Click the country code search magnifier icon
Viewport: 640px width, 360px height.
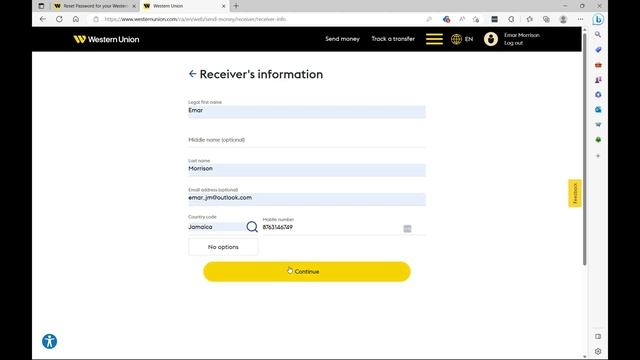click(252, 227)
